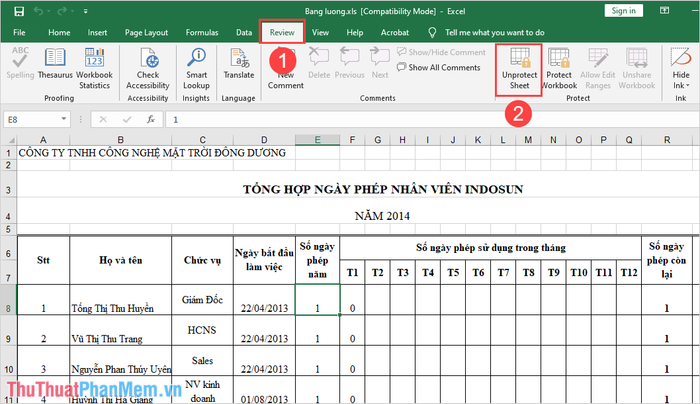
Task: Click the Vũ Thị Thu Trang cell
Action: click(x=121, y=330)
